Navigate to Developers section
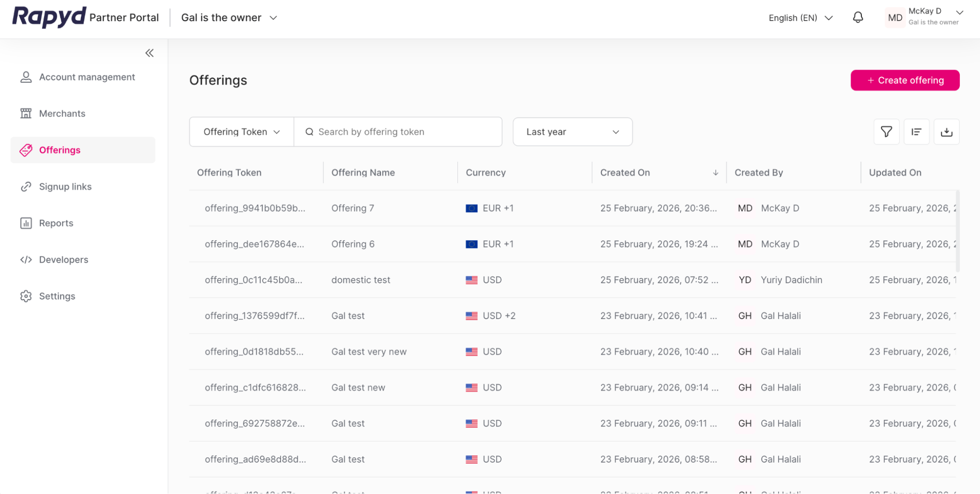980x494 pixels. pos(63,260)
